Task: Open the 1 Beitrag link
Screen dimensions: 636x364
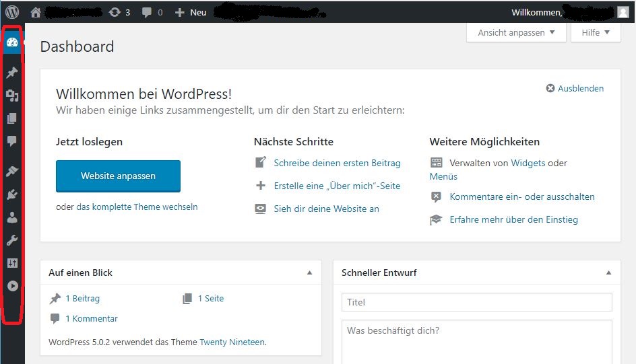Action: [x=83, y=299]
